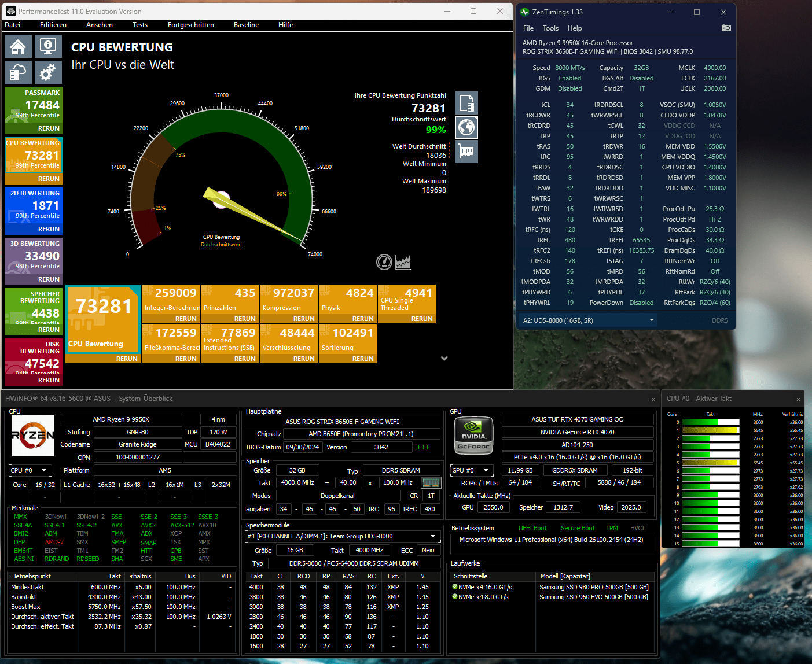The image size is (812, 664).
Task: Rerun the Integer-Berechnung test
Action: tap(186, 319)
